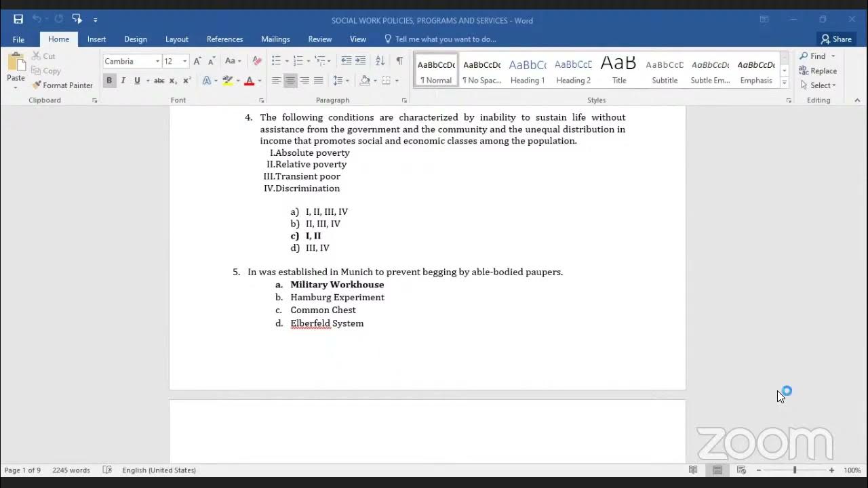Switch to Read Mode view in status bar
Viewport: 868px width, 488px height.
coord(693,470)
